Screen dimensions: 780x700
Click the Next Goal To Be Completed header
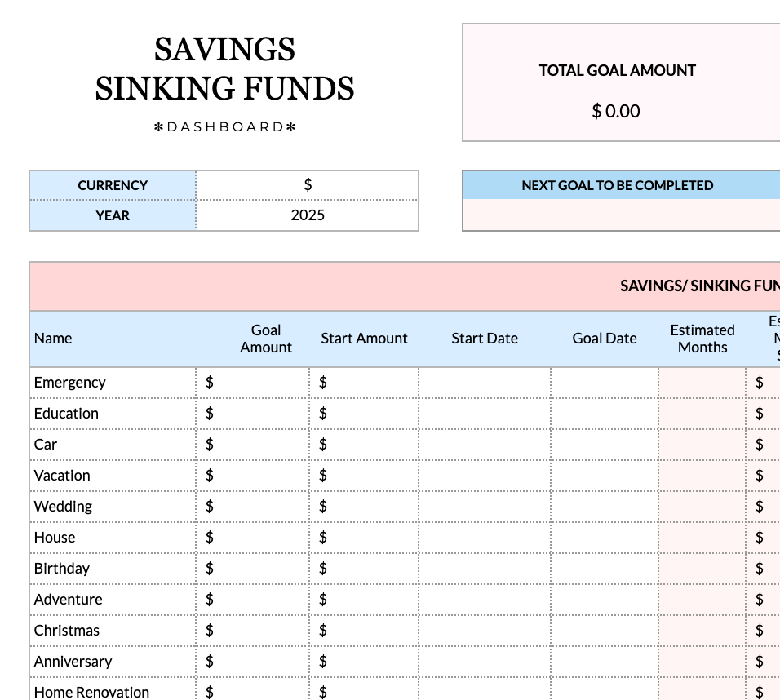618,185
